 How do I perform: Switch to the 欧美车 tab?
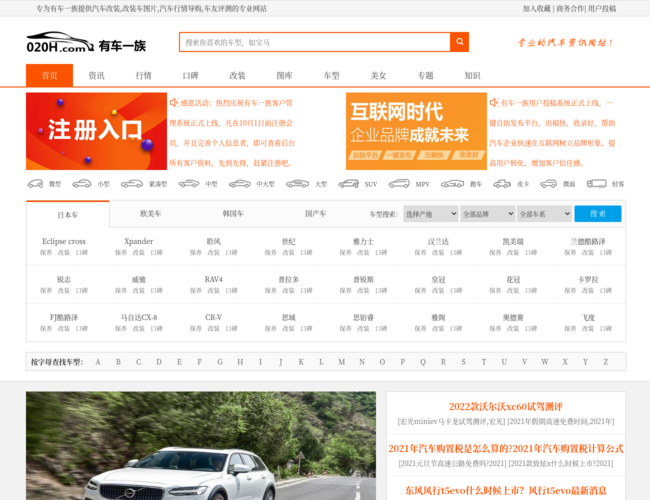[x=150, y=214]
